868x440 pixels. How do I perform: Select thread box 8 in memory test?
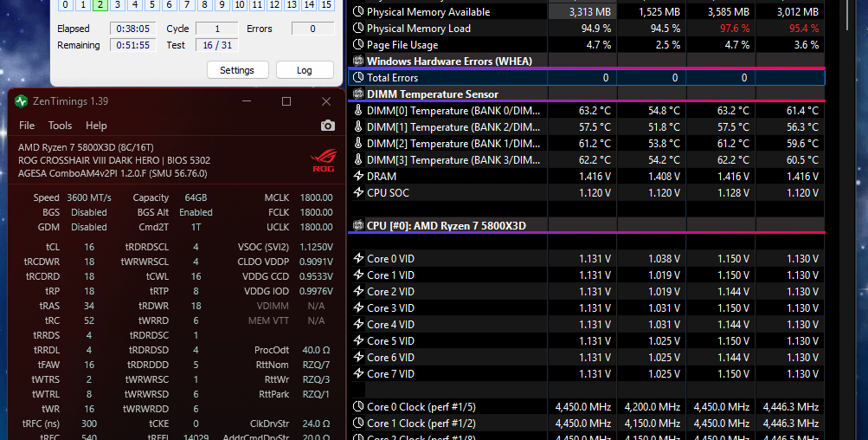tap(204, 5)
